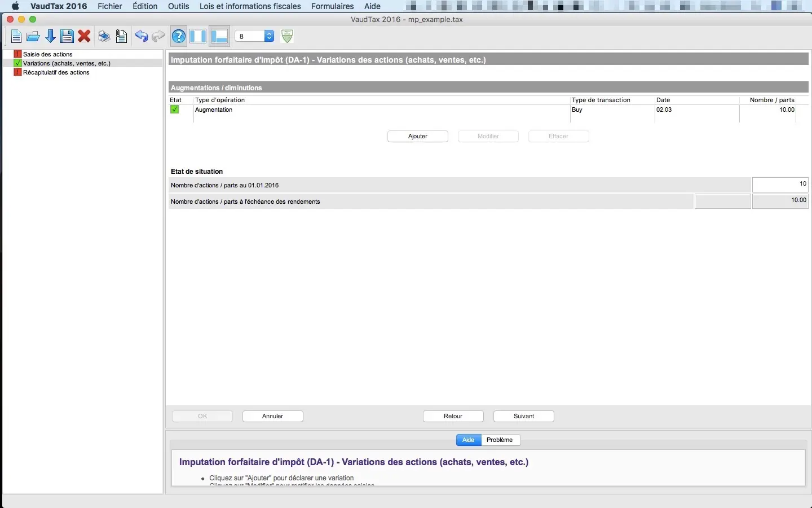Click the empty grey field beside 10.00
812x508 pixels.
click(x=723, y=201)
